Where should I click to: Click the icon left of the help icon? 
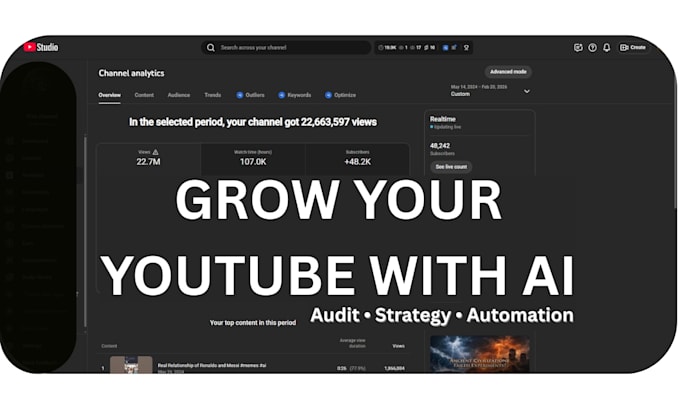(578, 47)
